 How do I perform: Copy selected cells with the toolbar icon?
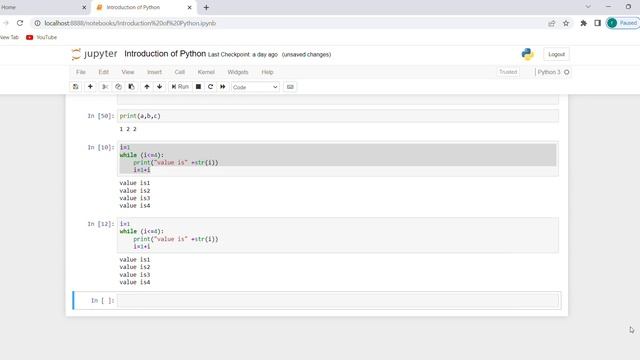pyautogui.click(x=118, y=87)
